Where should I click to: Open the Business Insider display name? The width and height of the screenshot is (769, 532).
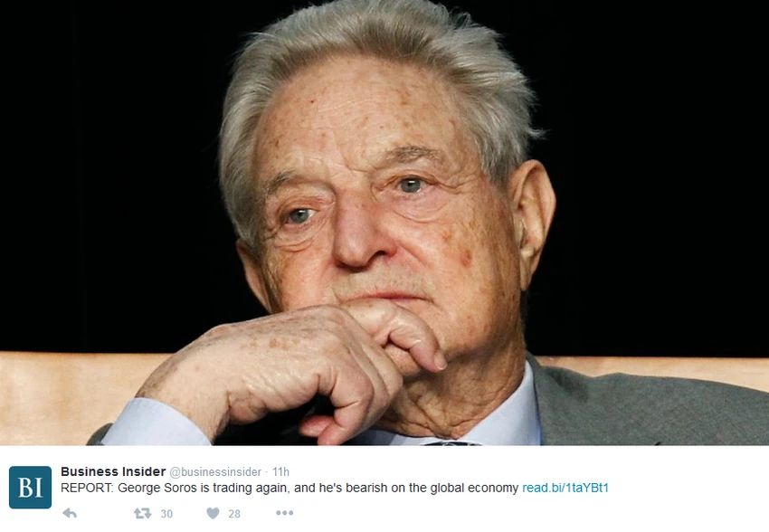click(113, 471)
